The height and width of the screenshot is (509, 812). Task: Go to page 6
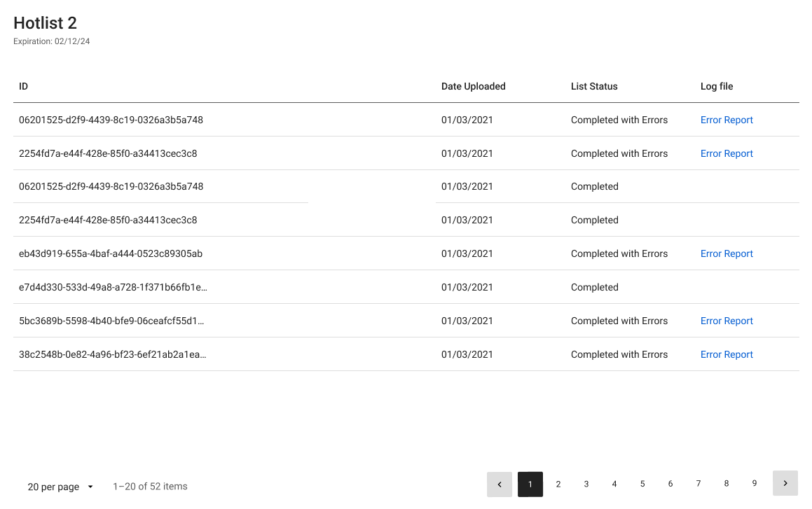click(670, 484)
